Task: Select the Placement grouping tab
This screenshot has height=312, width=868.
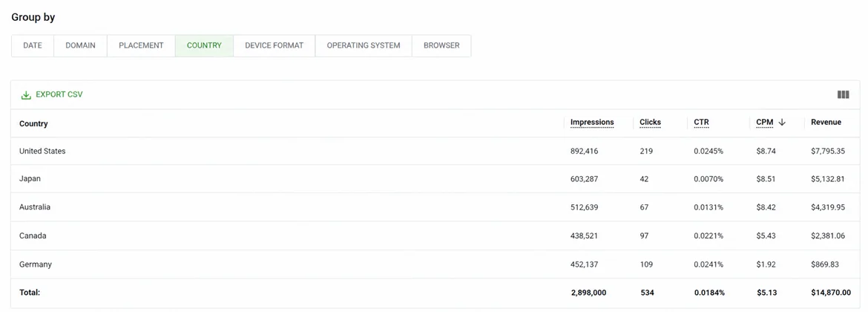Action: (141, 45)
